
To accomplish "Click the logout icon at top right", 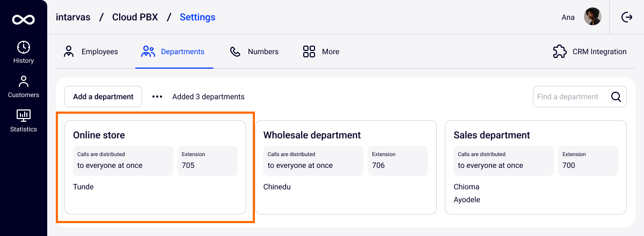I will [627, 17].
